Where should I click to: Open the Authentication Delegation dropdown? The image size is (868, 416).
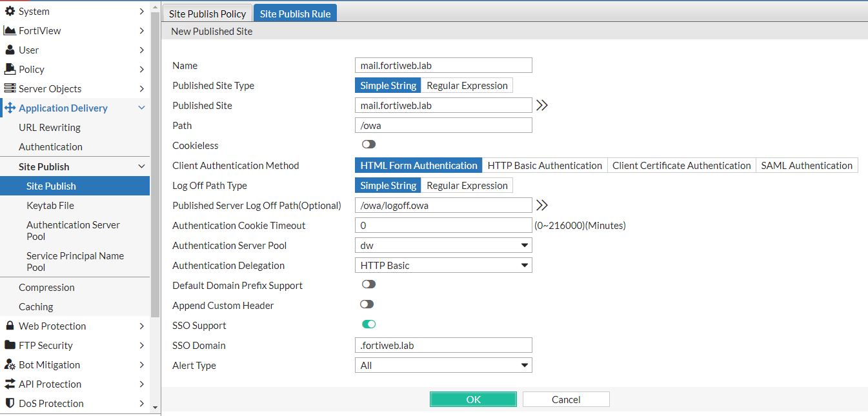point(443,265)
